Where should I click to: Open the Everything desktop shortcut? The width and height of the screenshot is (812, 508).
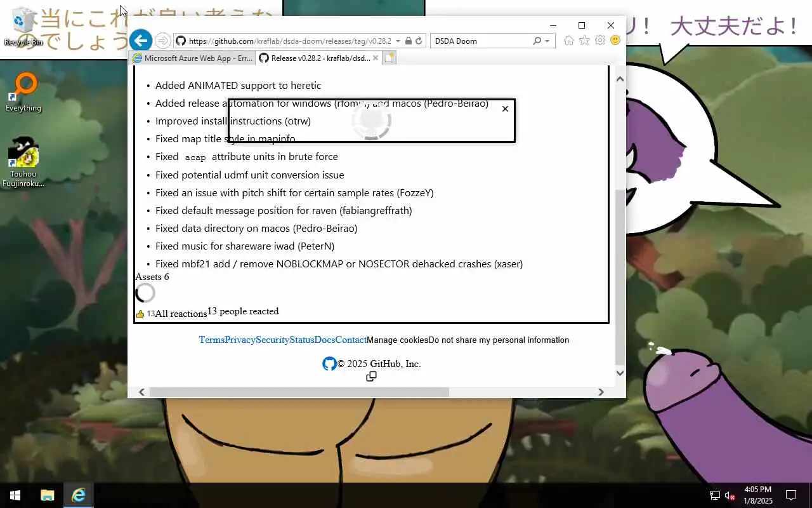coord(23,93)
